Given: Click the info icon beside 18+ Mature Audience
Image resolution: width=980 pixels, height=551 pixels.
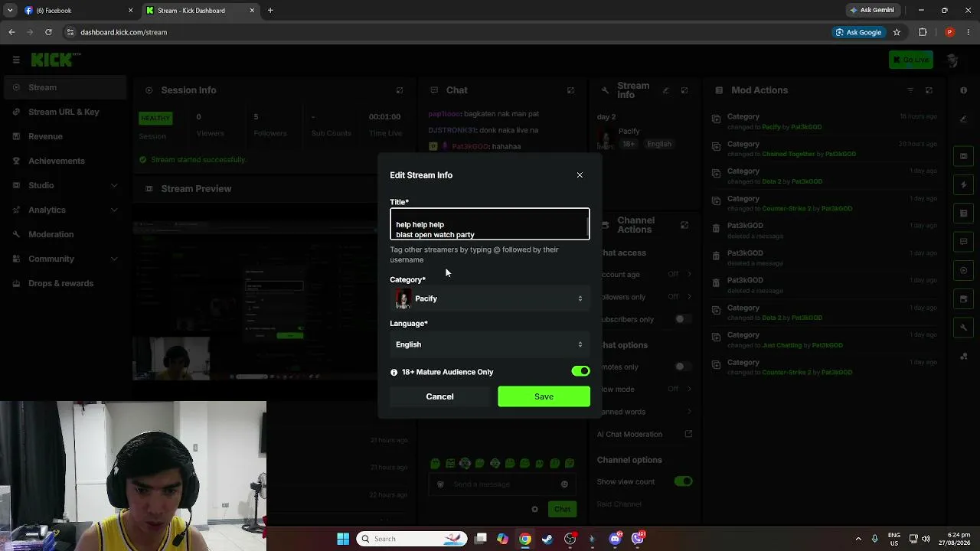Looking at the screenshot, I should tap(394, 373).
